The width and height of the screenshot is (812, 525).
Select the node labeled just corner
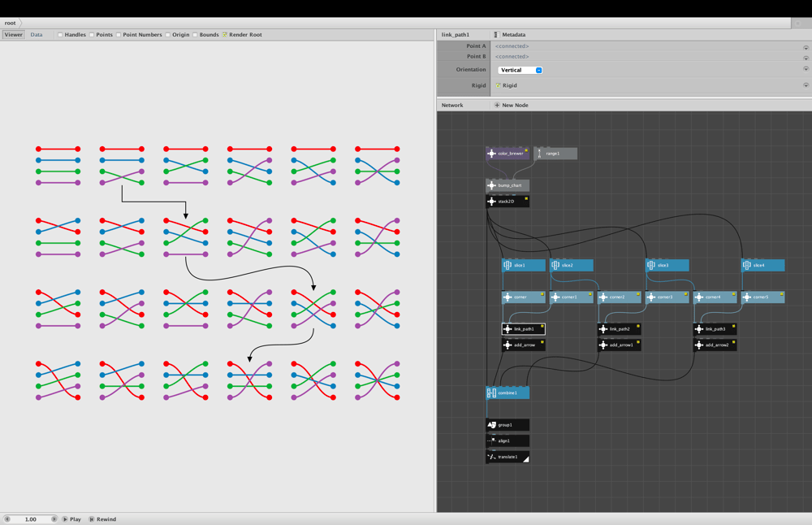[x=524, y=297]
